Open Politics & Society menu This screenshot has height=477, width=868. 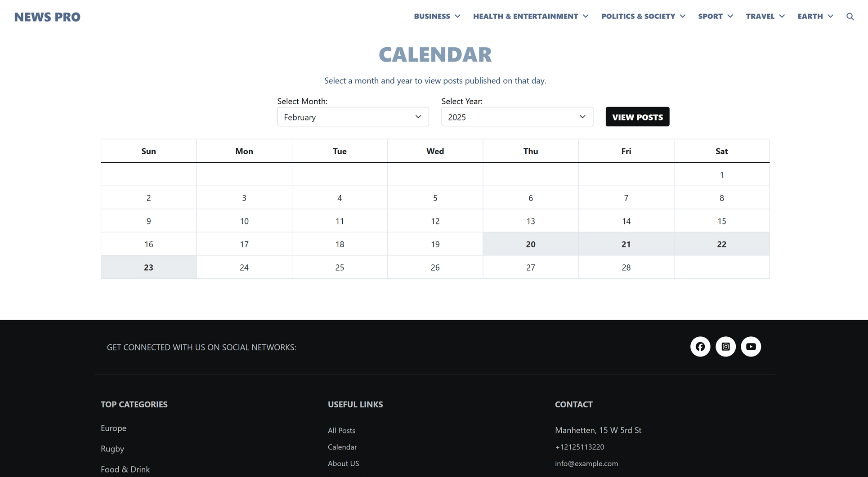tap(643, 16)
